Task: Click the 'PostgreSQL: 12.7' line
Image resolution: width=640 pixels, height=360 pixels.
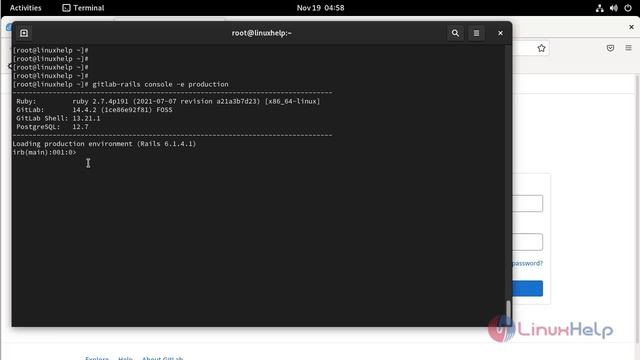Action: coord(52,127)
